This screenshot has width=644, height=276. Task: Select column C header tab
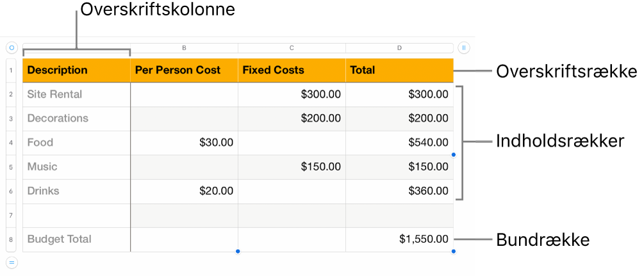coord(292,47)
